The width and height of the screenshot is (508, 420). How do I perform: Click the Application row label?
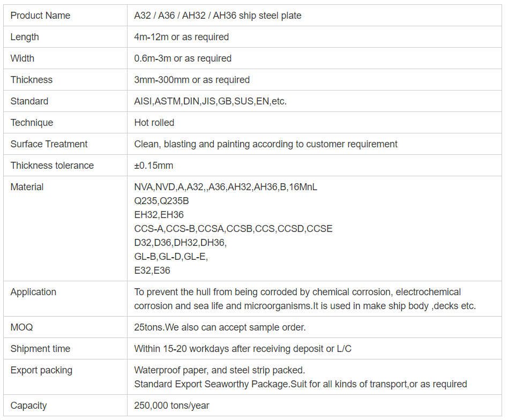click(x=33, y=292)
